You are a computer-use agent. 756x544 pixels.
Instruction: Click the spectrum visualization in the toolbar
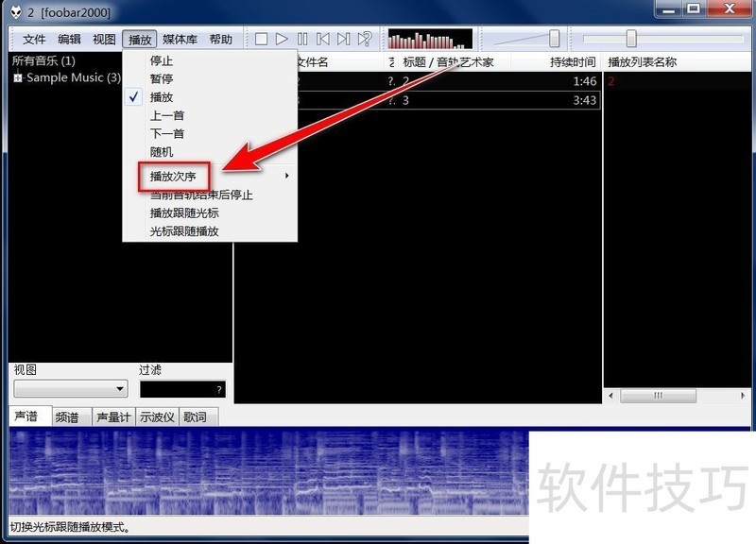point(430,39)
